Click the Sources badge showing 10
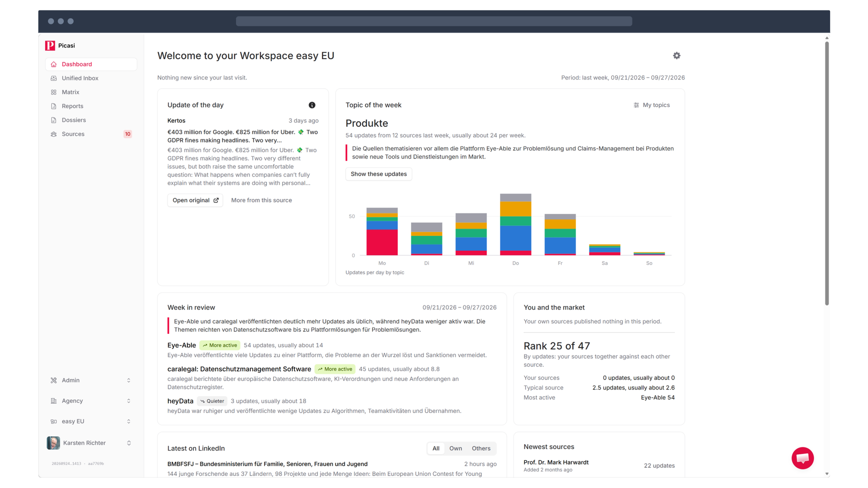This screenshot has height=488, width=868. click(127, 134)
